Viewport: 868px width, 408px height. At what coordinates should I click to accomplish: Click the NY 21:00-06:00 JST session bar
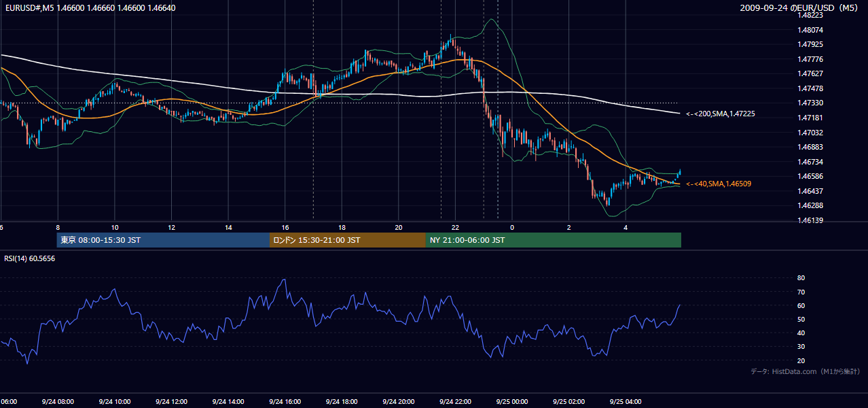point(554,240)
